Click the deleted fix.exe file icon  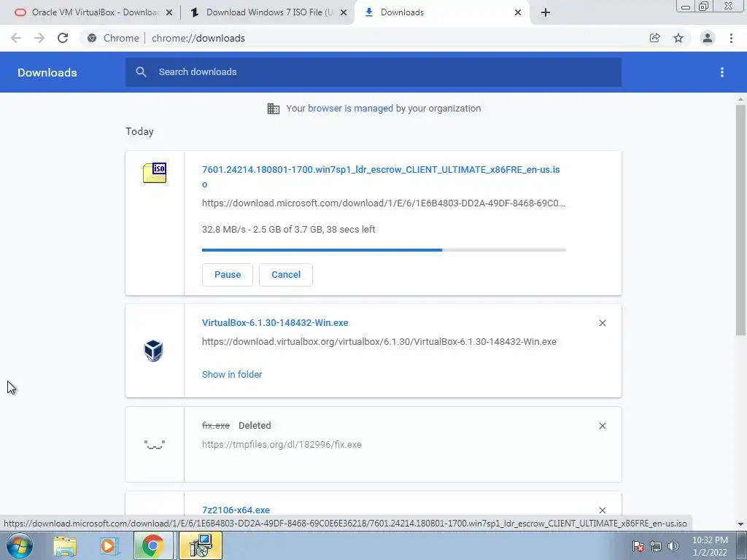click(x=155, y=444)
